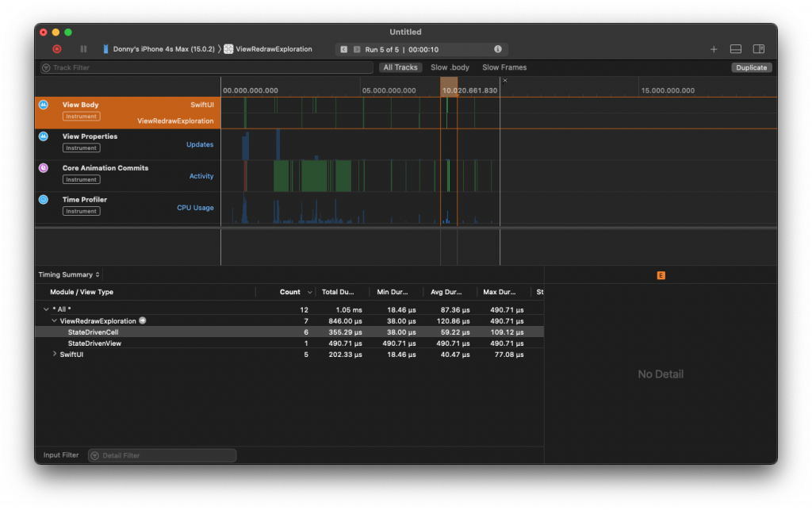Click the Pause button in toolbar
This screenshot has width=812, height=510.
tap(83, 49)
